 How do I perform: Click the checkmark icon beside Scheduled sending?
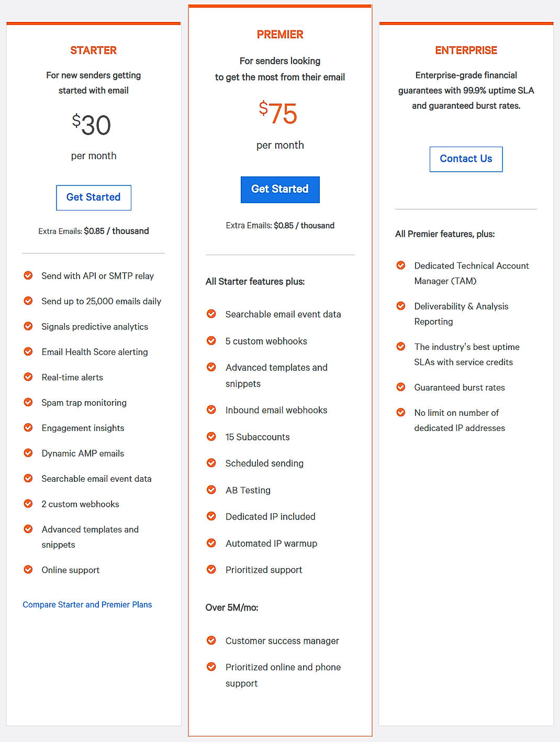coord(211,463)
